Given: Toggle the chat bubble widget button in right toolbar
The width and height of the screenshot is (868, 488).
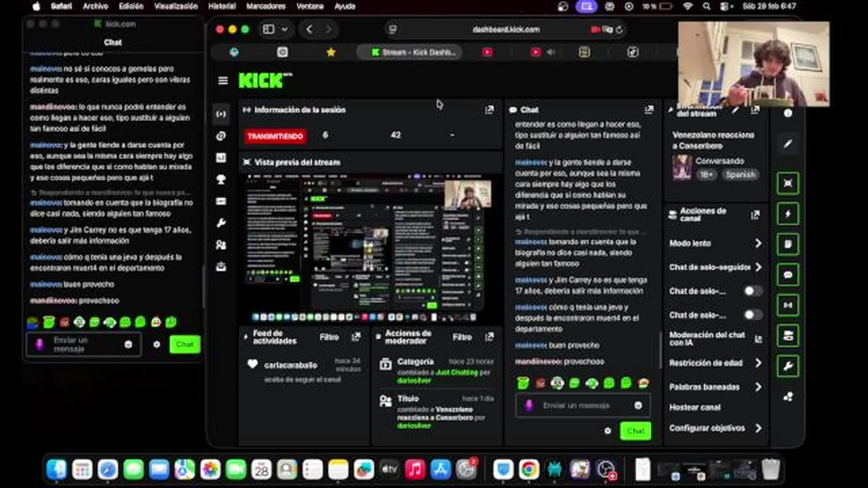Looking at the screenshot, I should [x=788, y=274].
